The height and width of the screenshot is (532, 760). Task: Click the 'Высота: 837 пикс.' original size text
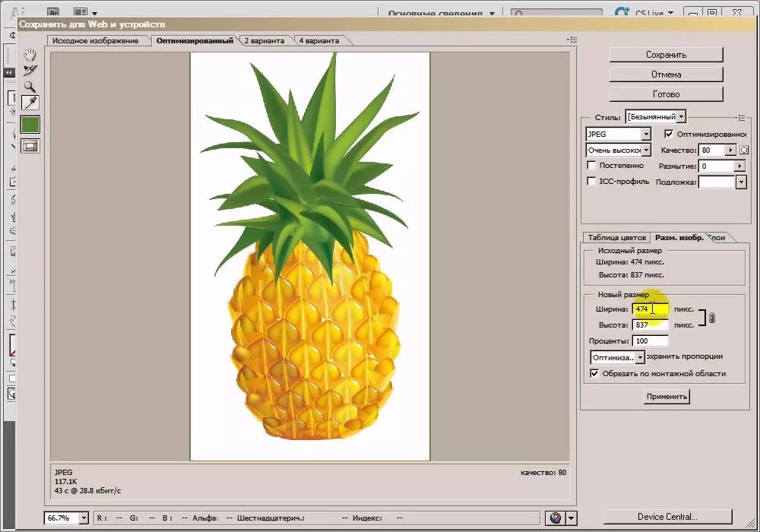tap(631, 274)
